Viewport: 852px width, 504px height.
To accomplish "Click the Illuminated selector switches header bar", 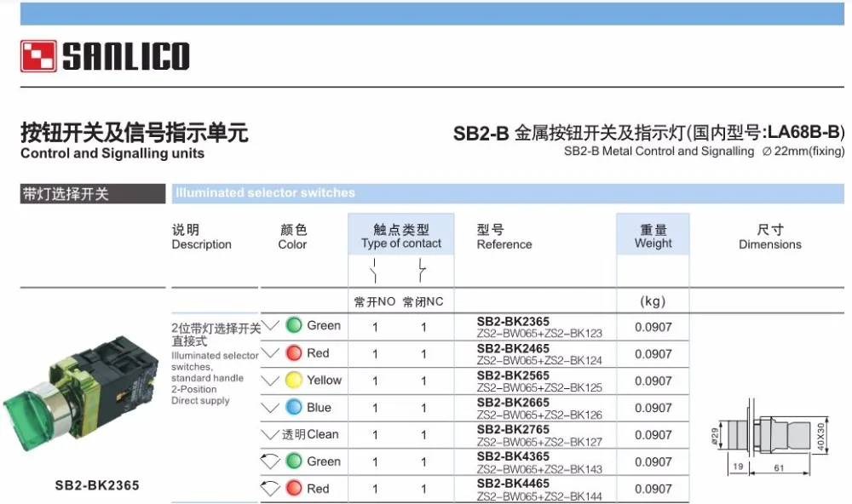I will 508,194.
